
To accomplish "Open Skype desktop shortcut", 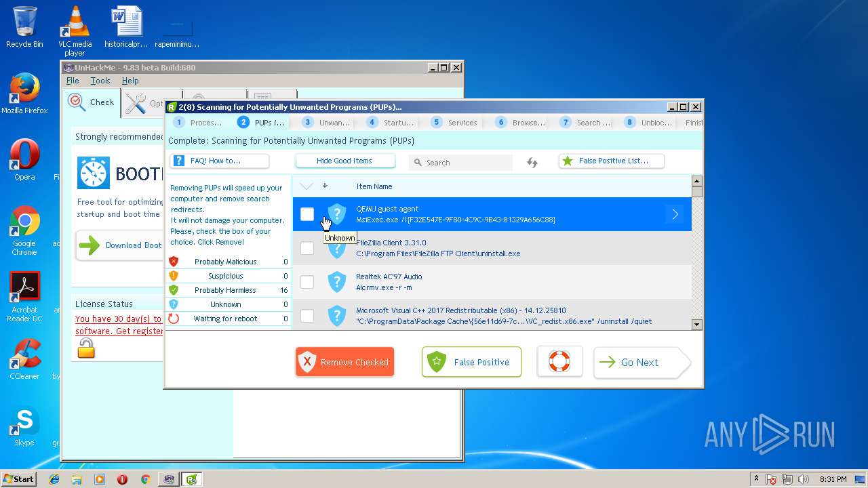I will point(24,426).
